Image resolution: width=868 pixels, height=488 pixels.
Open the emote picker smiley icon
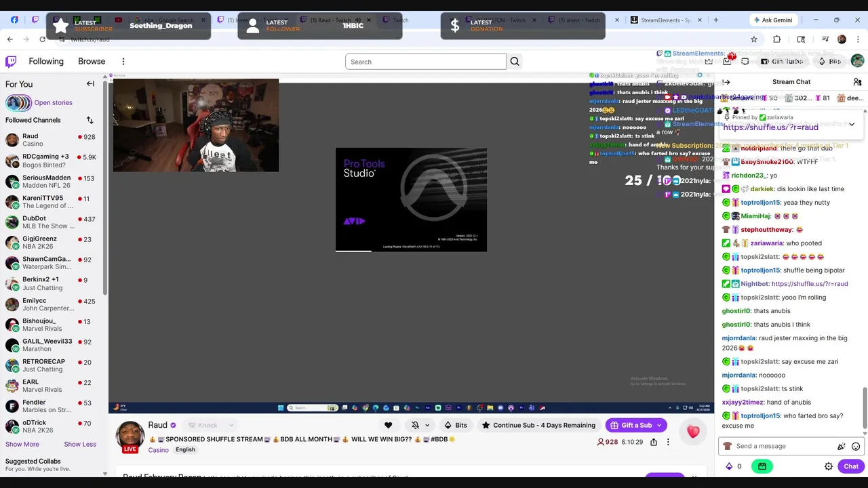coord(856,447)
